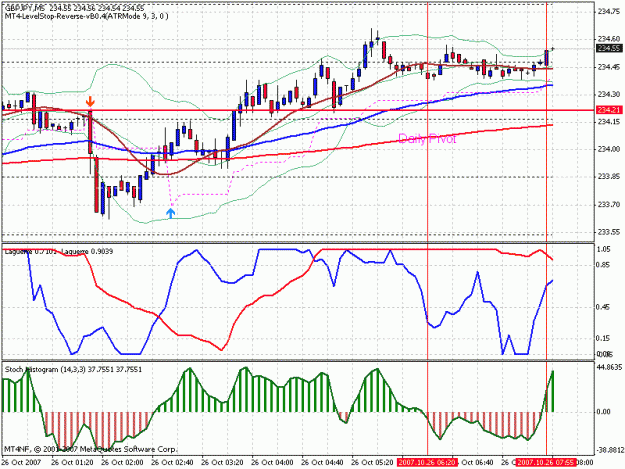Click the 26 Oct 05:20 time label
This screenshot has width=625, height=469.
pos(373,463)
